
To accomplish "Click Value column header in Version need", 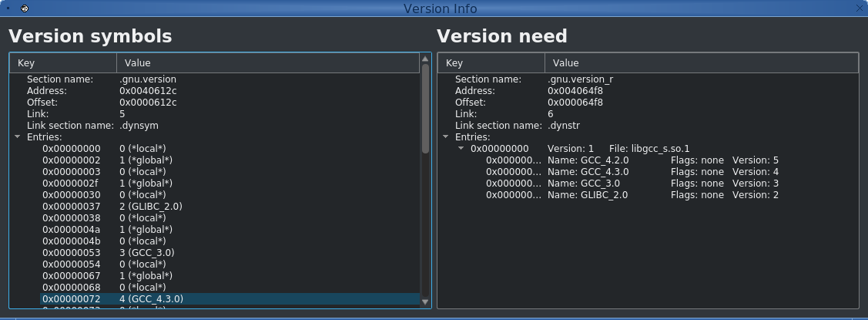I will pyautogui.click(x=702, y=63).
